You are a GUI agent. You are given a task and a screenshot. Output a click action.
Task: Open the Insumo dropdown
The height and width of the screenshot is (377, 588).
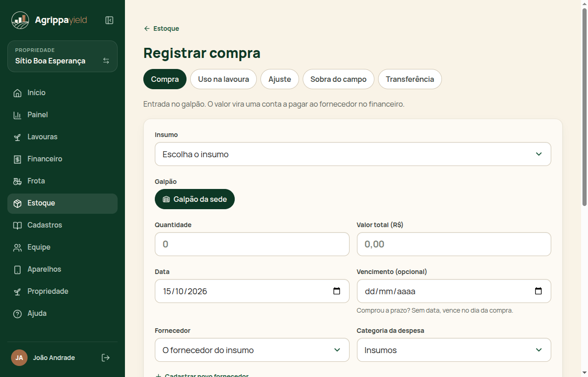point(353,154)
